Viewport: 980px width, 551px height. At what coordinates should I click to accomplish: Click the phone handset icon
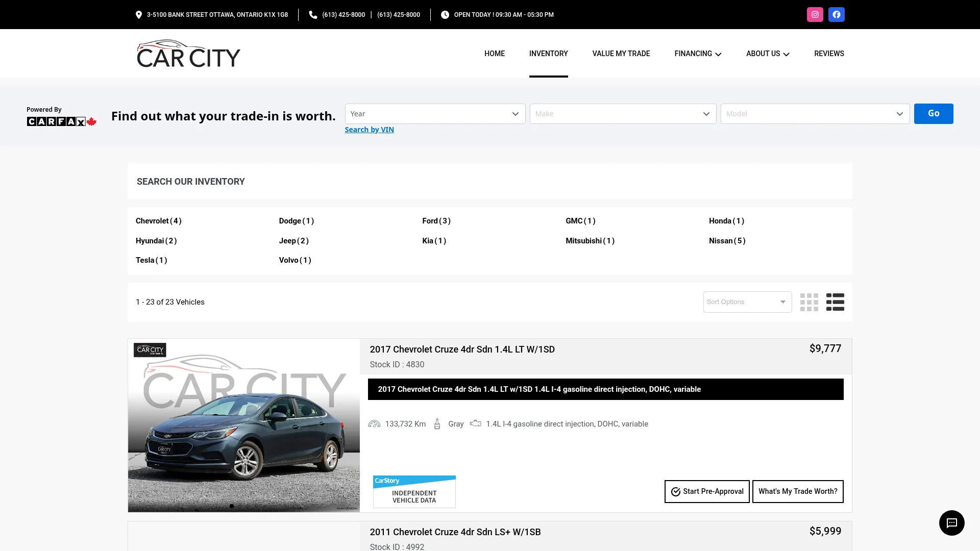pos(313,15)
